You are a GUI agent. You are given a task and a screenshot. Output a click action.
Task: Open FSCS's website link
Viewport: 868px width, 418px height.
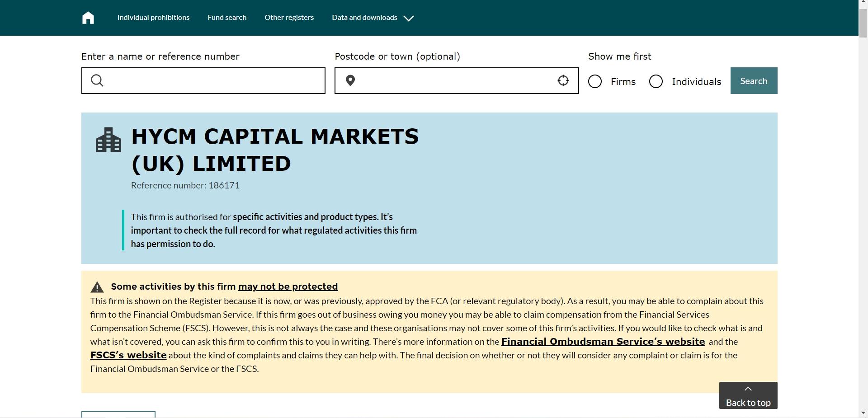pyautogui.click(x=128, y=355)
